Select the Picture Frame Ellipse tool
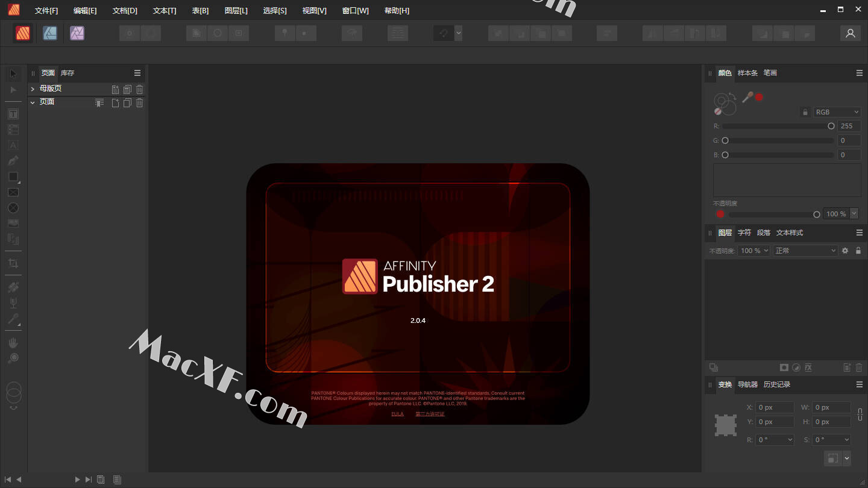 tap(13, 208)
